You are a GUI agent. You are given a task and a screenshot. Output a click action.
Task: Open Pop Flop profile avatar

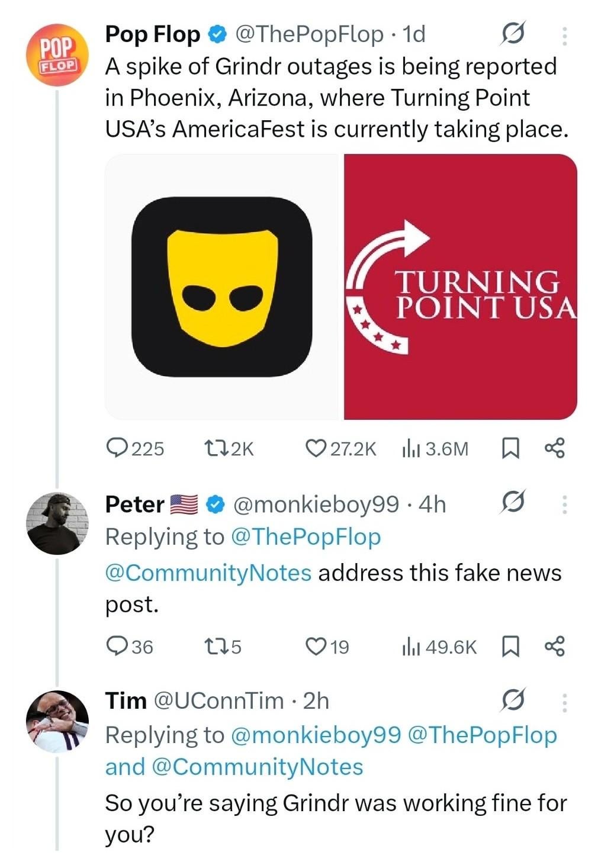pos(57,55)
